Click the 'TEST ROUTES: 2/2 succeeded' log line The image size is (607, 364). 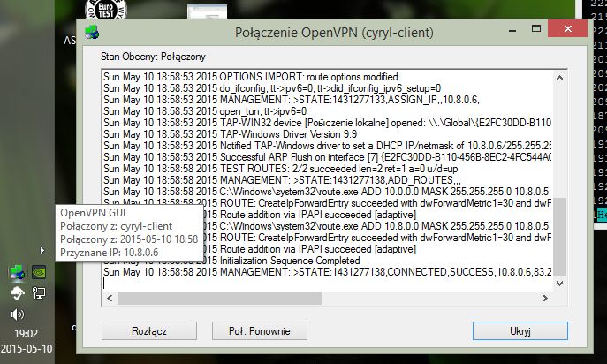click(281, 169)
